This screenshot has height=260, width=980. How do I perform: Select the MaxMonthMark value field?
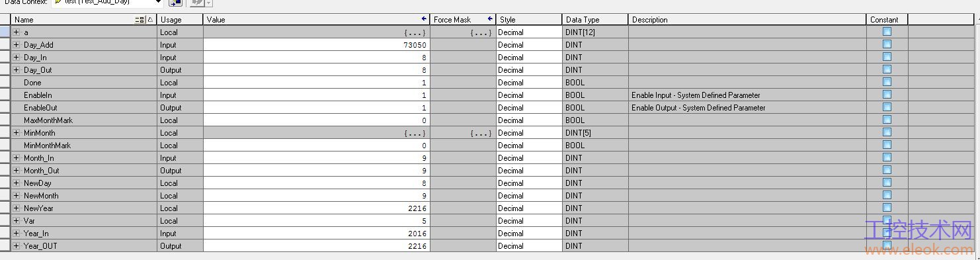pyautogui.click(x=317, y=120)
